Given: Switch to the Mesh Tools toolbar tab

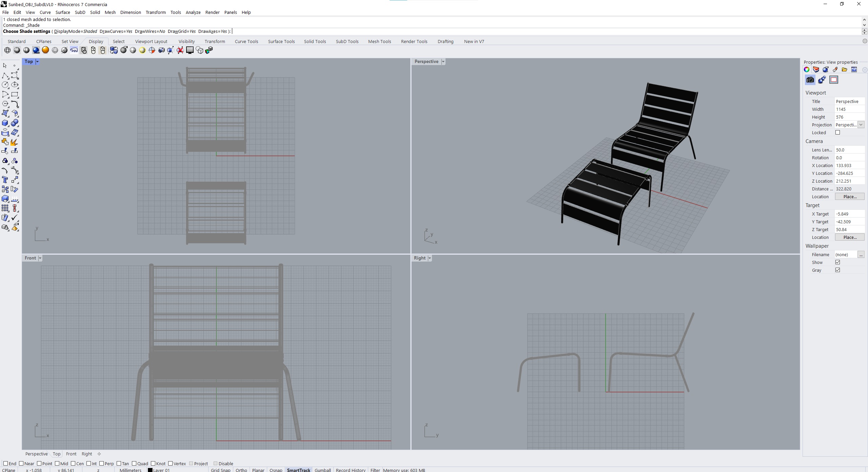Looking at the screenshot, I should coord(379,41).
